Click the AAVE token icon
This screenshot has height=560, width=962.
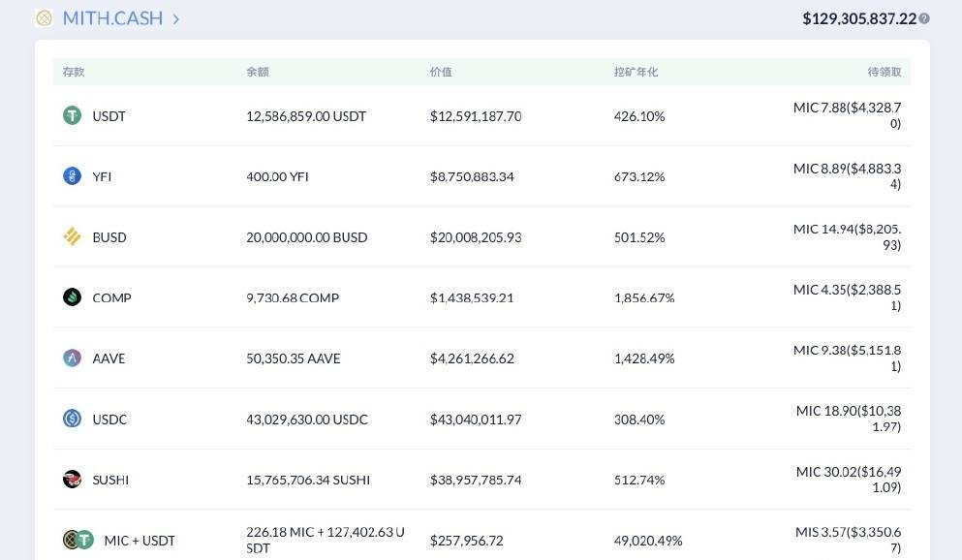(72, 358)
